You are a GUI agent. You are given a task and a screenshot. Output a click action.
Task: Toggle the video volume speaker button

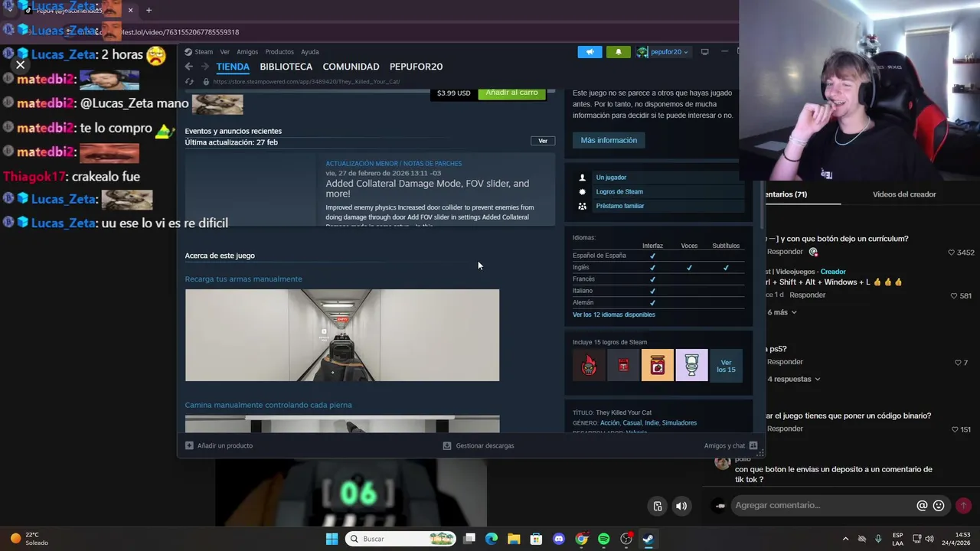tap(681, 506)
